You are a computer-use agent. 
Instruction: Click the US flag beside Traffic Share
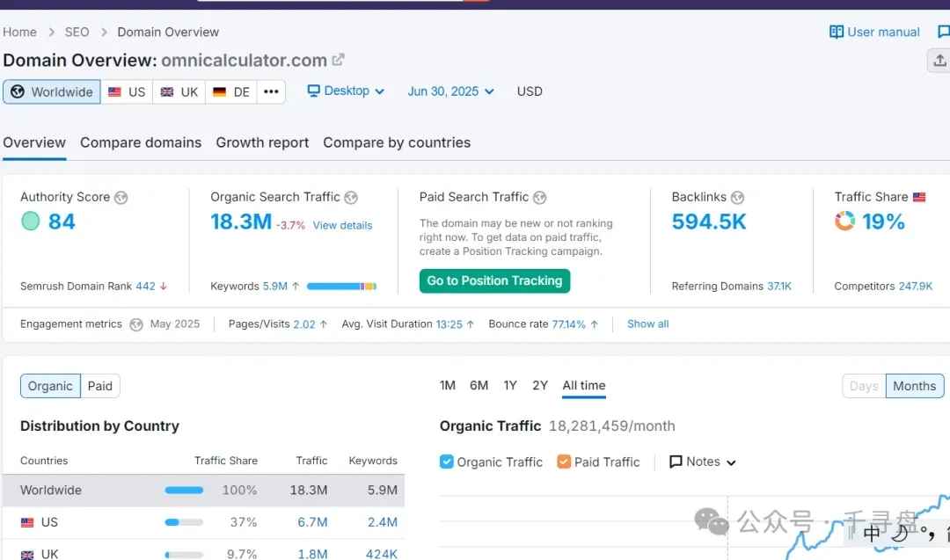(x=919, y=197)
